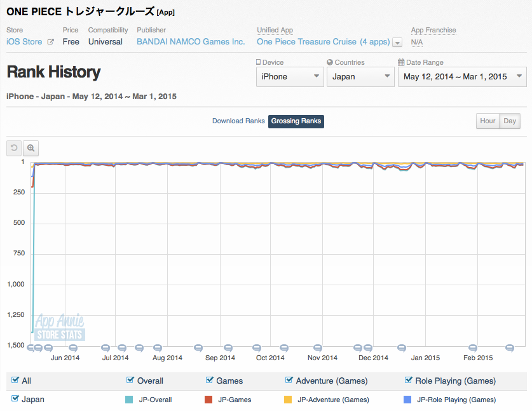The image size is (532, 411).
Task: Click the 1,000 rank axis label
Action: (x=16, y=284)
